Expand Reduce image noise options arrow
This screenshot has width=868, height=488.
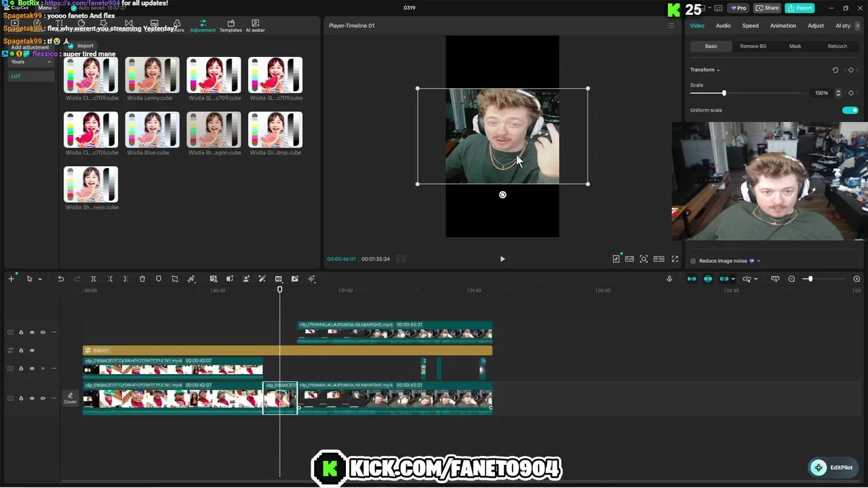[758, 261]
